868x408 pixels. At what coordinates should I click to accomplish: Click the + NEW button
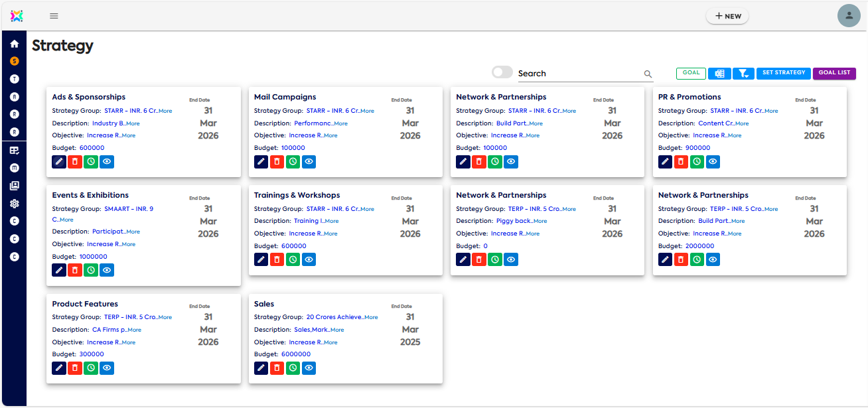(727, 16)
